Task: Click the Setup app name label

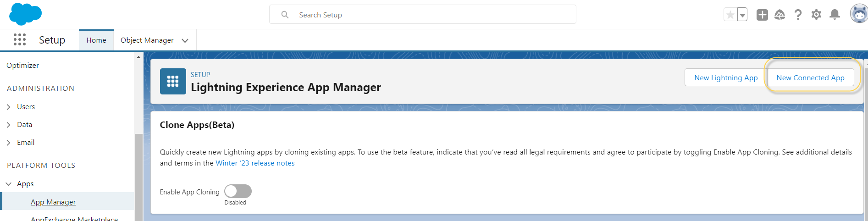Action: tap(52, 40)
